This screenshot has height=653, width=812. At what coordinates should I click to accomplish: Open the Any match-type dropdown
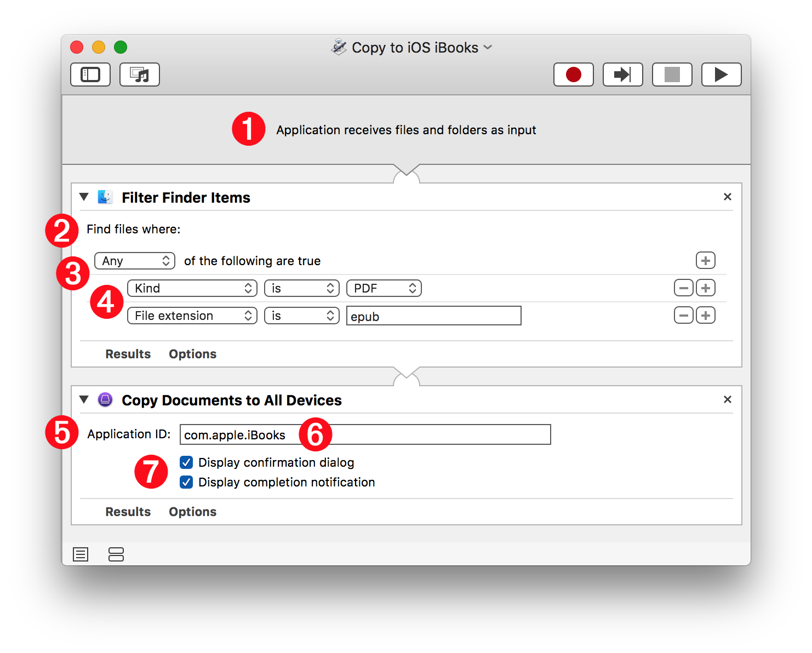(x=135, y=261)
